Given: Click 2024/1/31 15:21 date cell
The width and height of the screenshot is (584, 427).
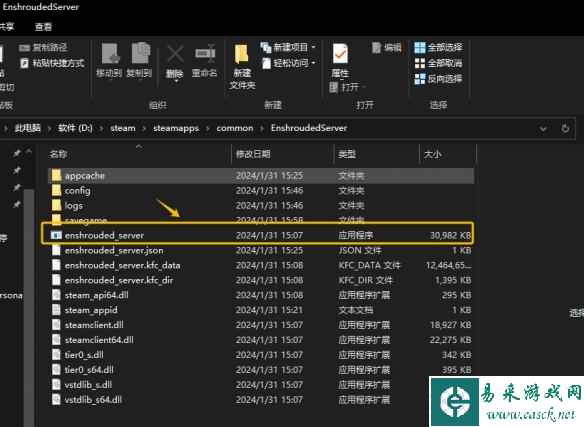Looking at the screenshot, I should click(x=269, y=310).
